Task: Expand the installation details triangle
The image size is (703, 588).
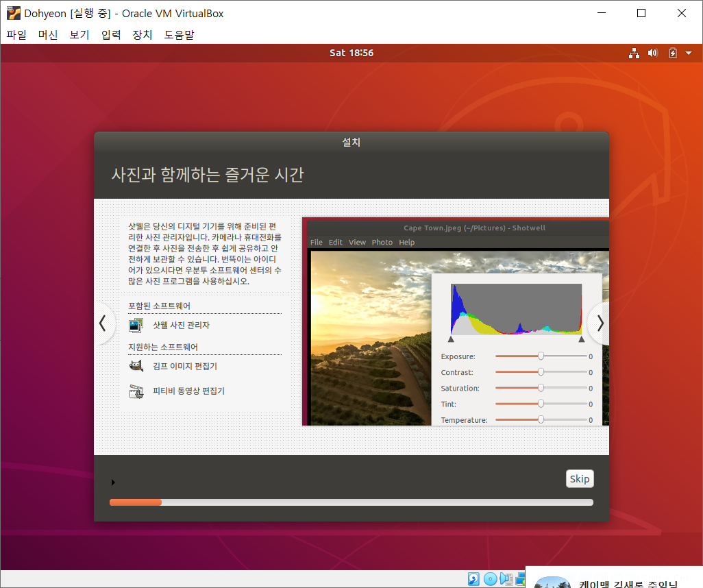Action: 113,482
